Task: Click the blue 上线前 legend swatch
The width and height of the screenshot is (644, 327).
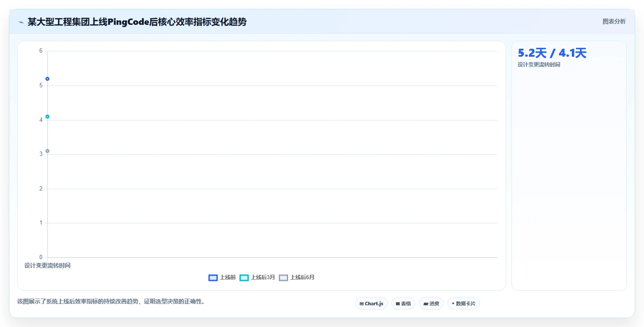Action: 213,278
